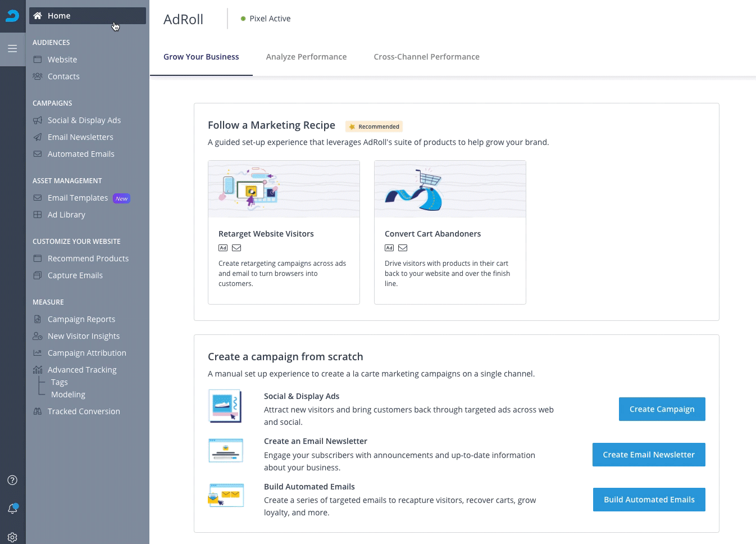Screen dimensions: 756x544
Task: Click the Ad icon under Retarget Website Visitors
Action: click(223, 248)
